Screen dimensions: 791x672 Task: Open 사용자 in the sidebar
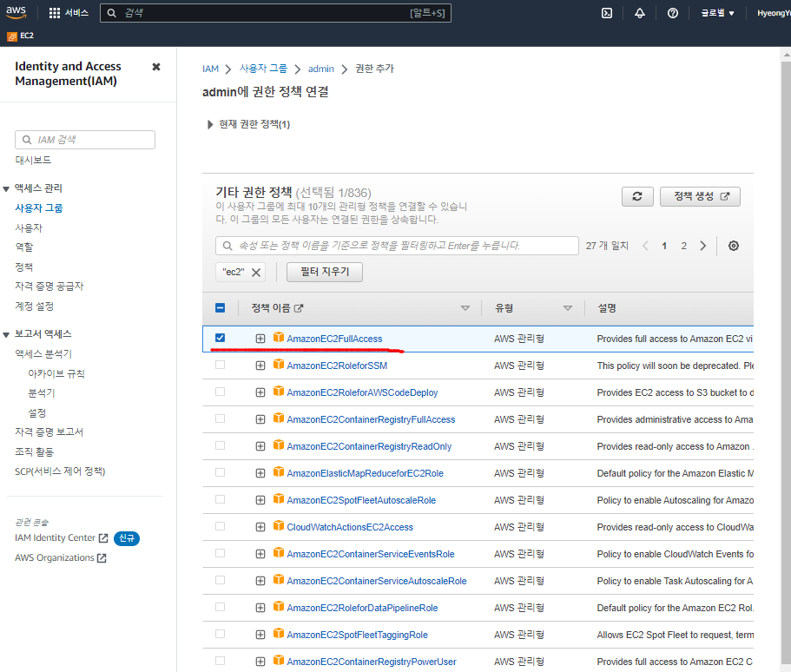click(29, 228)
